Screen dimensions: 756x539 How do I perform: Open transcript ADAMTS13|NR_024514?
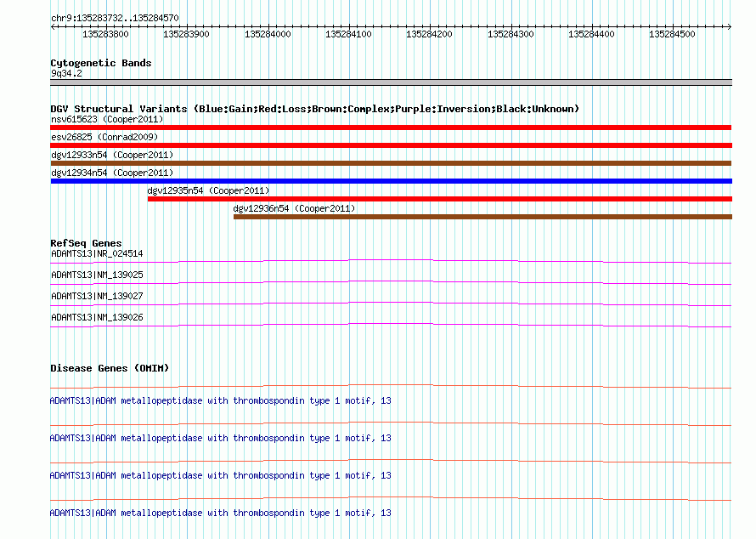click(97, 254)
